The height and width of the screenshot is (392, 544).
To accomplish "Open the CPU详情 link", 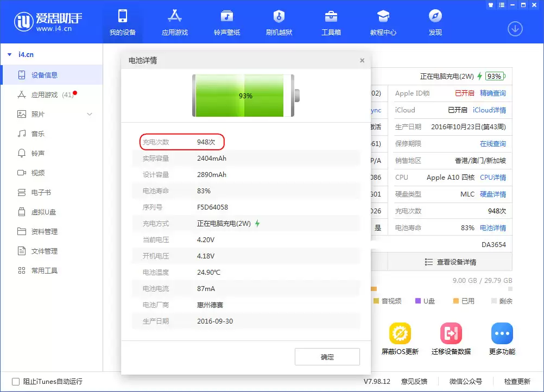I will pyautogui.click(x=492, y=177).
